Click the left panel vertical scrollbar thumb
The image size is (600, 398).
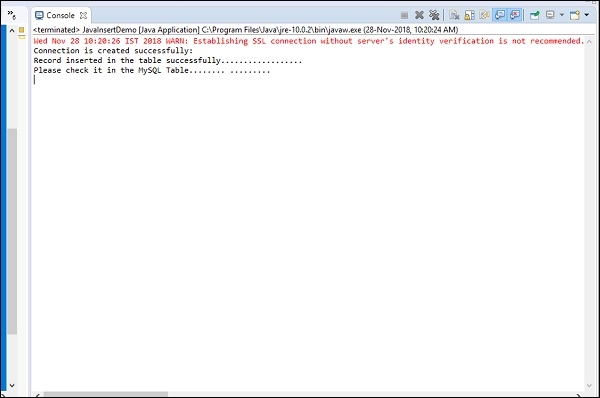tap(12, 231)
